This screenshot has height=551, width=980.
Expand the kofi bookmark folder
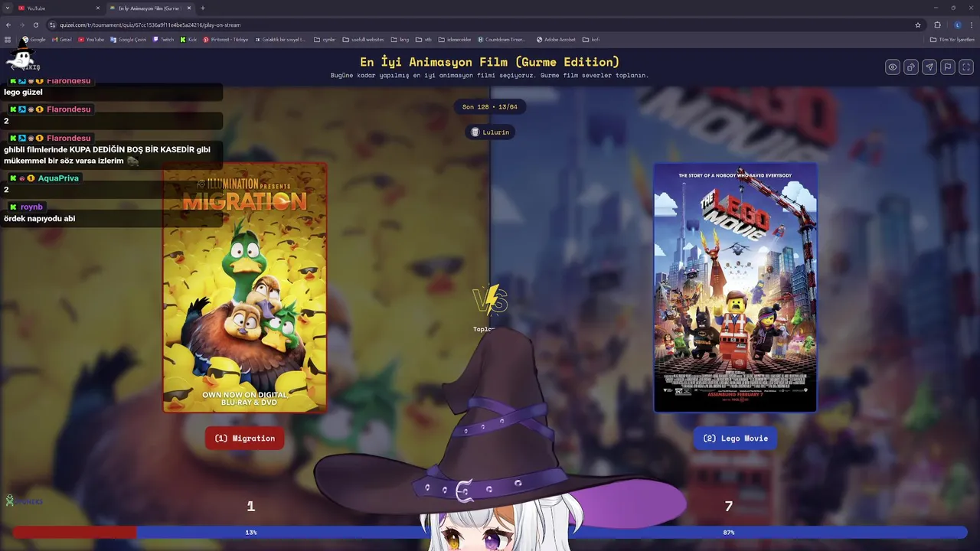(590, 39)
